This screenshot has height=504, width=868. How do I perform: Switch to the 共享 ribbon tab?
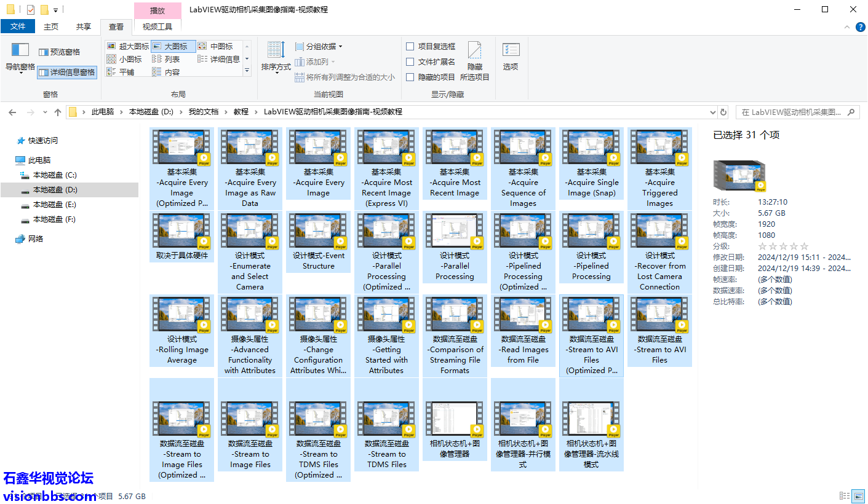click(x=83, y=26)
